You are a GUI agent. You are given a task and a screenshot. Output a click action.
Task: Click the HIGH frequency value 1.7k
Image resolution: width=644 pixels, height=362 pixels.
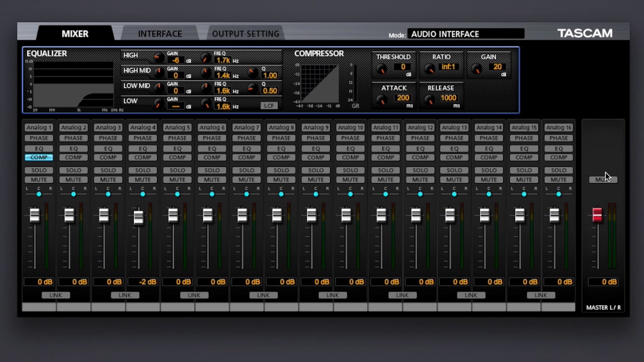pos(223,60)
